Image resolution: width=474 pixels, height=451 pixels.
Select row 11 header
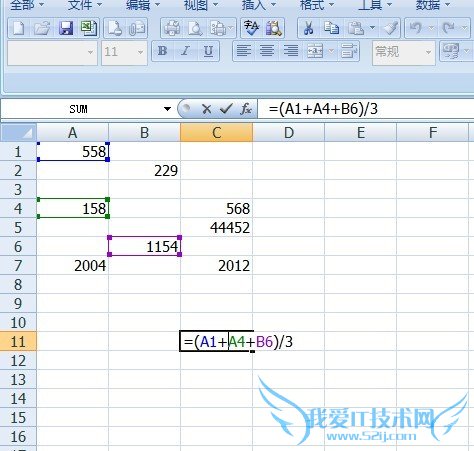pyautogui.click(x=18, y=342)
